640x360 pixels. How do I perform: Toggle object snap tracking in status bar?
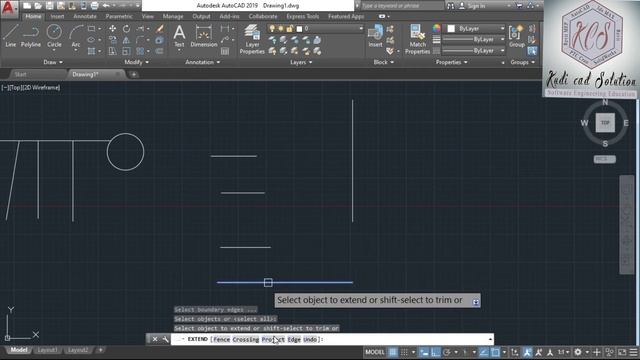pyautogui.click(x=484, y=352)
